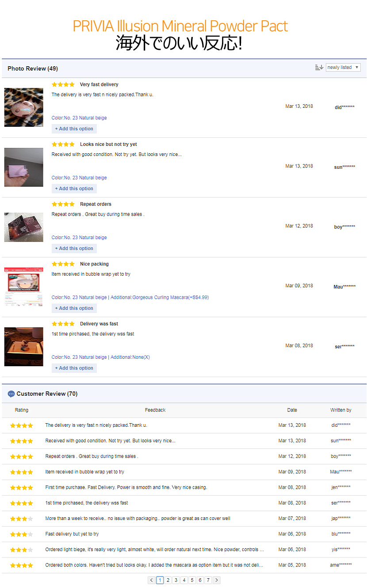Image resolution: width=367 pixels, height=588 pixels.
Task: Click Gorgeous Curling Mascara option link
Action: (171, 297)
